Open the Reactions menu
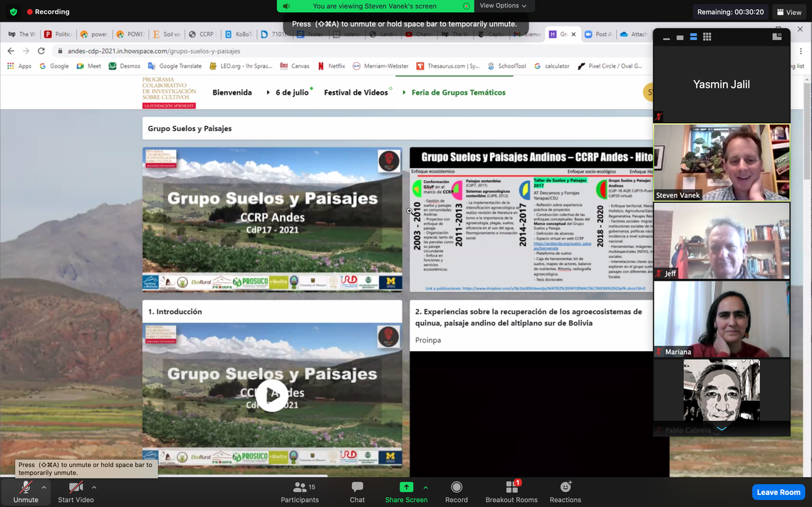This screenshot has height=507, width=812. [x=565, y=491]
